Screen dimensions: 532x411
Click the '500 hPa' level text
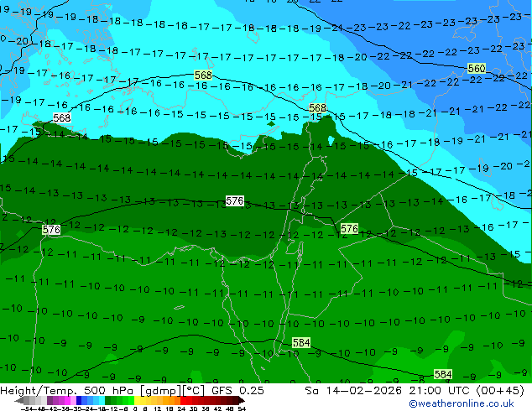pyautogui.click(x=110, y=391)
